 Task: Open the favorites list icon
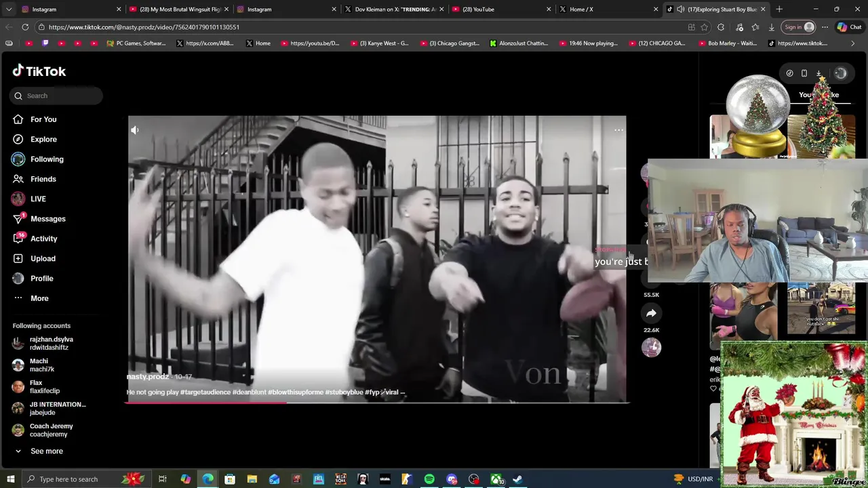coord(755,27)
